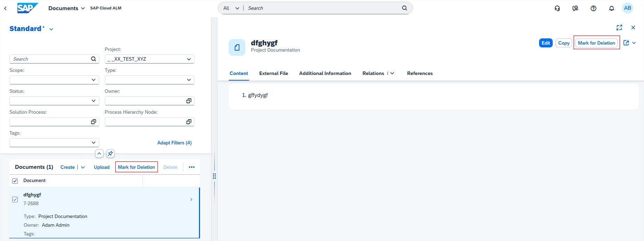Open the Status filter dropdown
The width and height of the screenshot is (644, 241).
coord(93,101)
